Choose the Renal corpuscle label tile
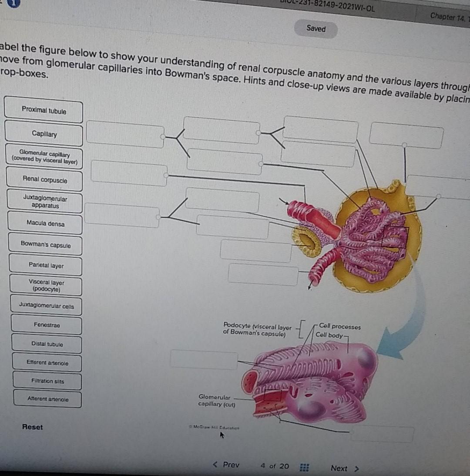 (44, 179)
